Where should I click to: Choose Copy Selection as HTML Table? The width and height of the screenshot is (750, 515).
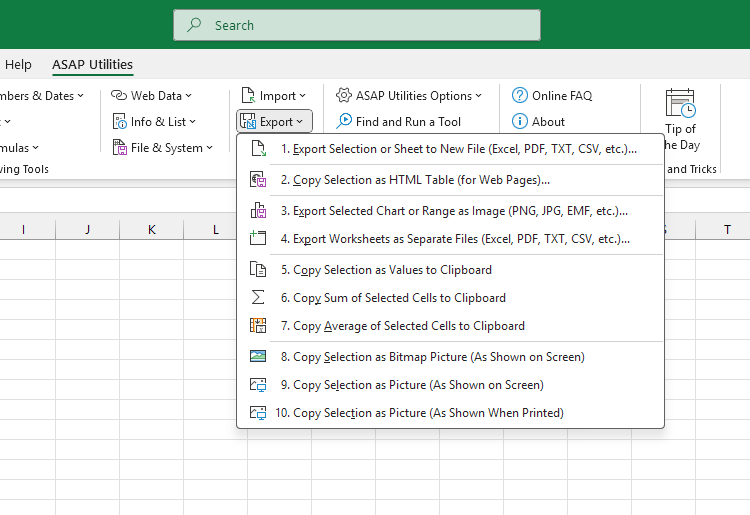(x=451, y=180)
